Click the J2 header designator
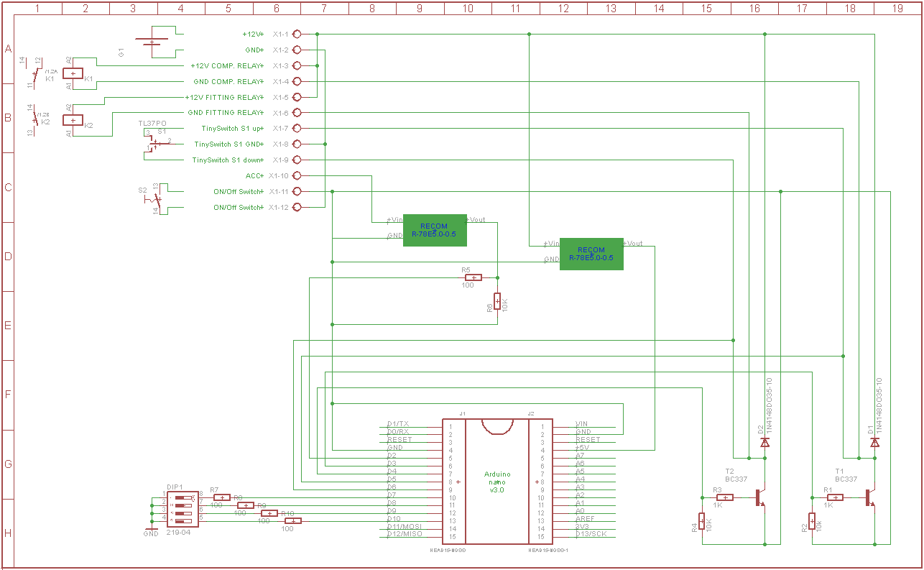 531,413
